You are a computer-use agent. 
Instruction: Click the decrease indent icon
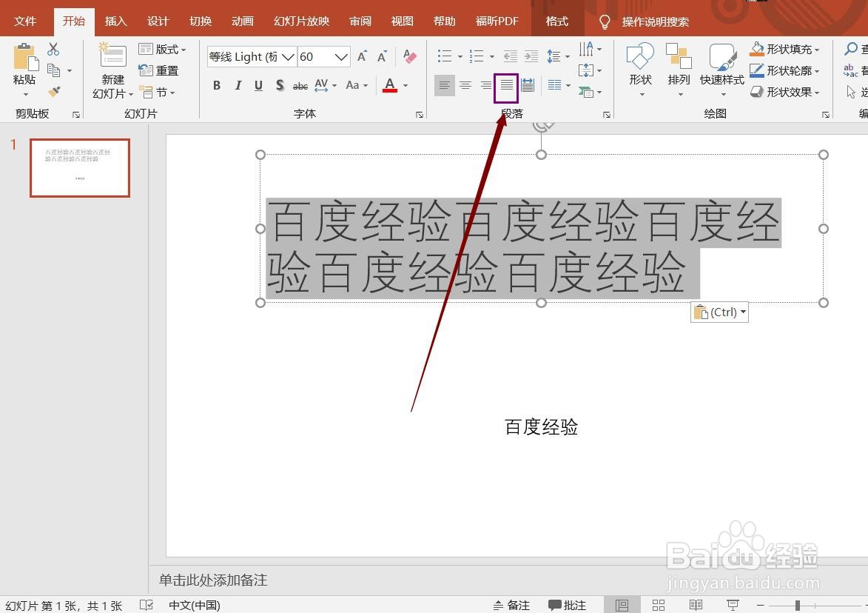[511, 56]
